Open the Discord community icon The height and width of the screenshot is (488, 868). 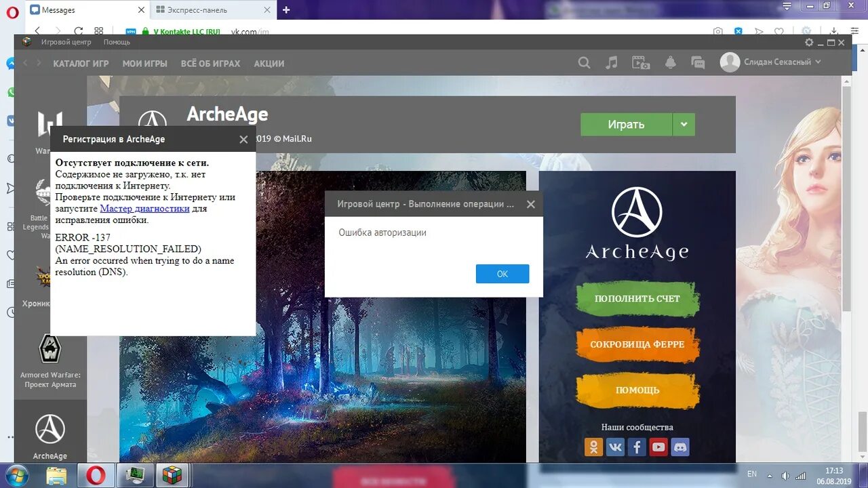point(680,447)
